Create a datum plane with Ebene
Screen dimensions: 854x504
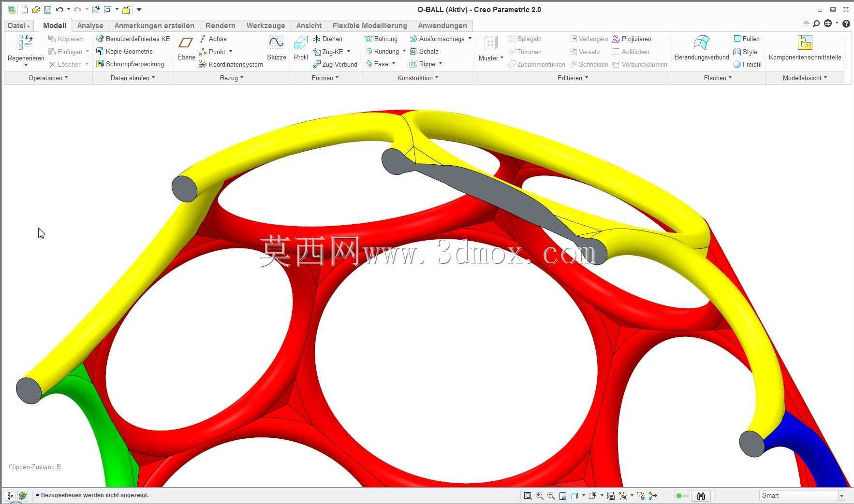pos(186,47)
